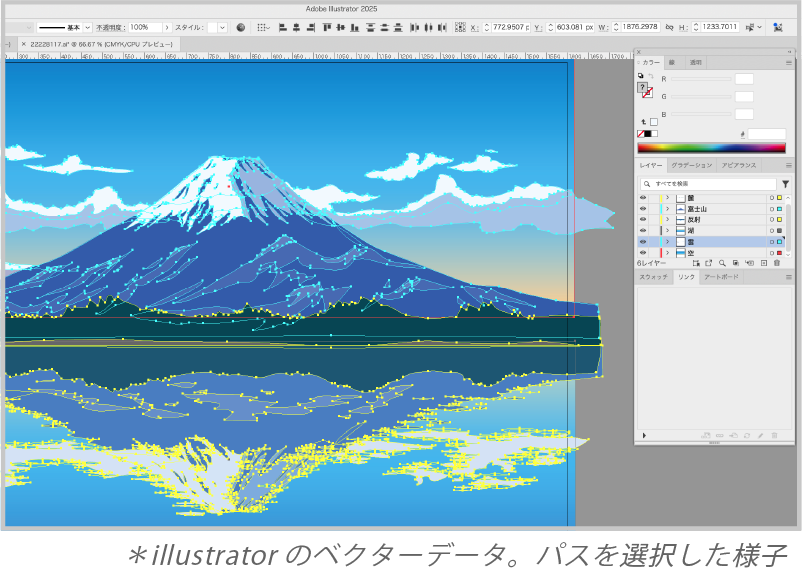The width and height of the screenshot is (802, 575).
Task: Click the locate object magnifier icon
Action: (x=721, y=263)
